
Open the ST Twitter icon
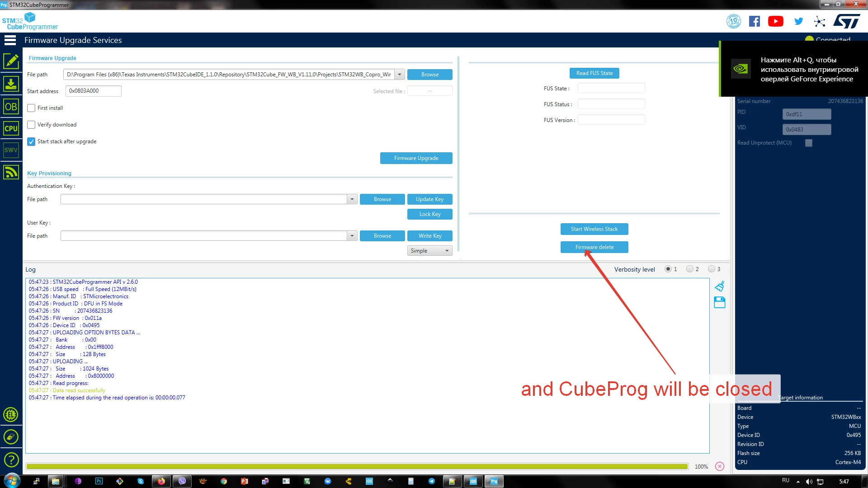(798, 21)
